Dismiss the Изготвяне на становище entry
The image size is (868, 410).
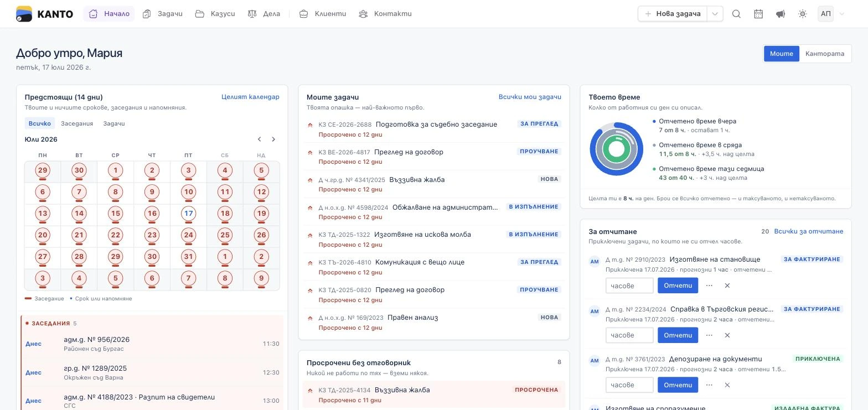tap(727, 286)
